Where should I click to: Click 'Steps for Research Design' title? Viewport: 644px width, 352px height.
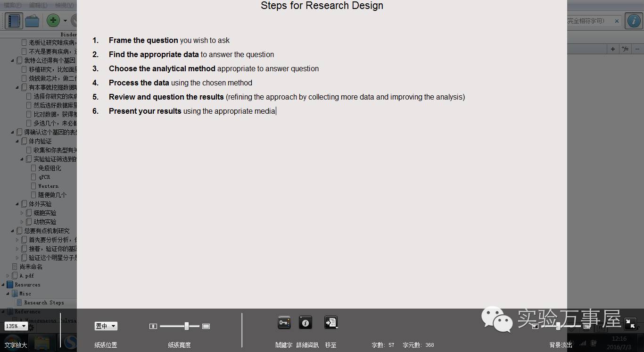click(322, 6)
